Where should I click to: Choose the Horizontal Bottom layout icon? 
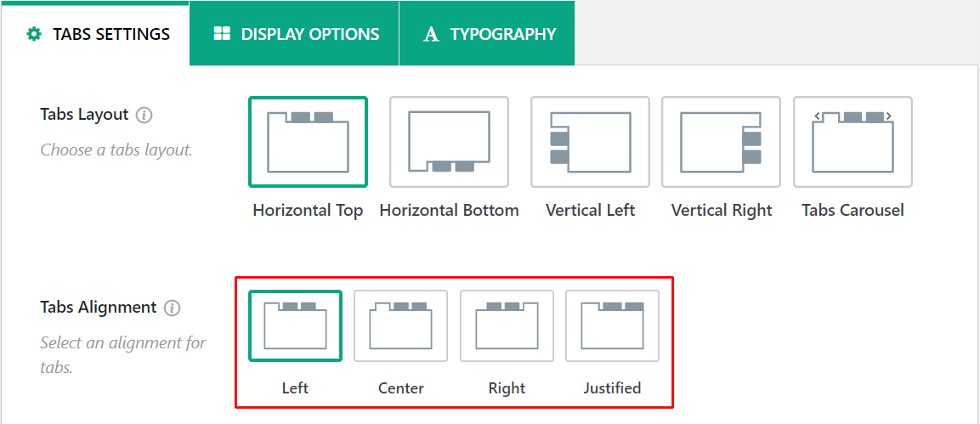pos(449,142)
